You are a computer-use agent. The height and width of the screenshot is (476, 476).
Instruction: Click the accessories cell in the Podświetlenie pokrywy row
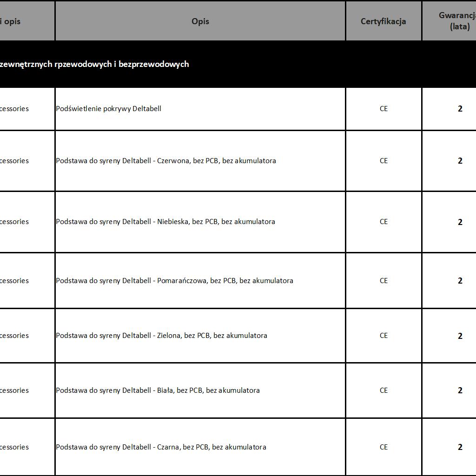27,109
